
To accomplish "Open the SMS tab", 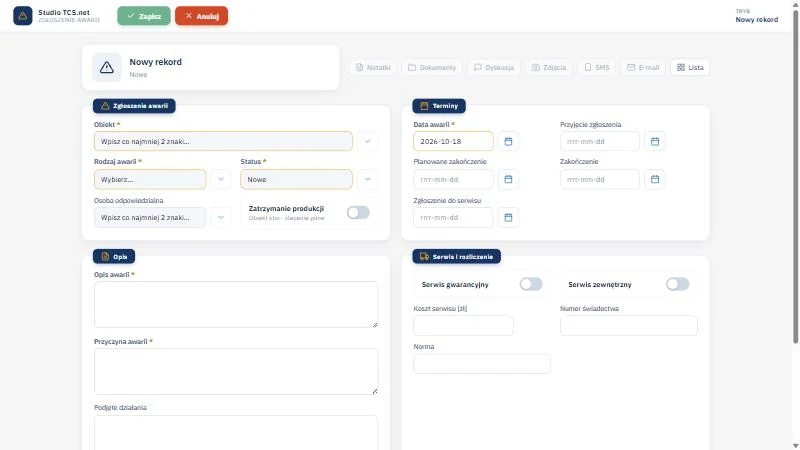I will (596, 67).
